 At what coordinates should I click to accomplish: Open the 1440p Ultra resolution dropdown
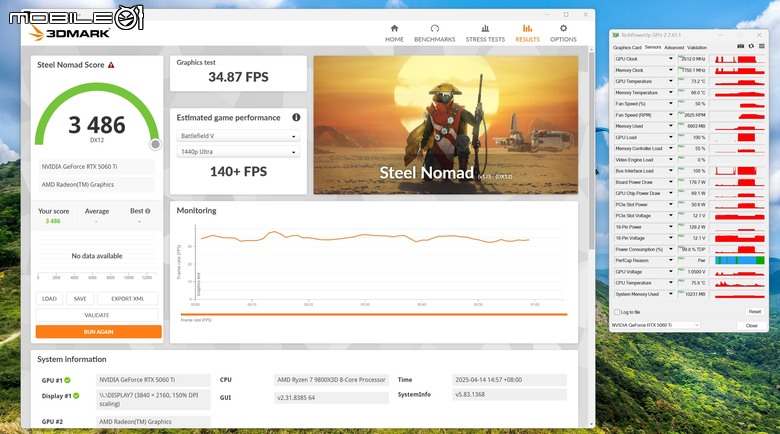point(238,152)
